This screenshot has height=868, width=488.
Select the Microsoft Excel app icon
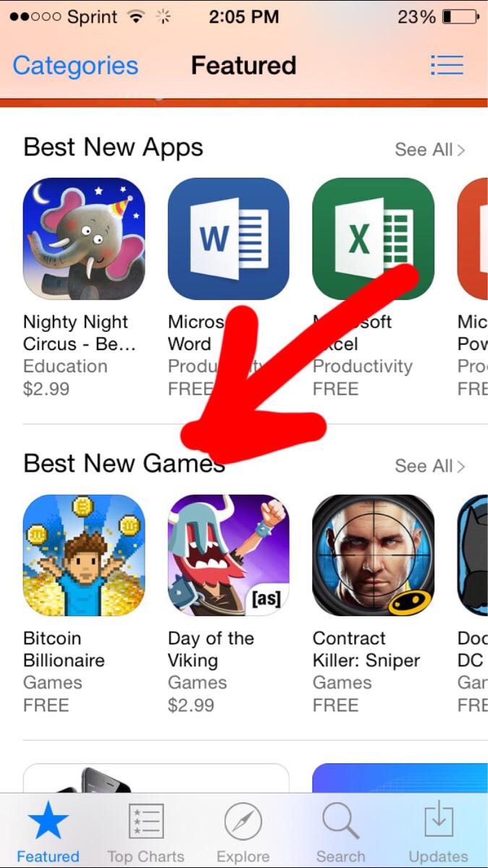coord(373,239)
